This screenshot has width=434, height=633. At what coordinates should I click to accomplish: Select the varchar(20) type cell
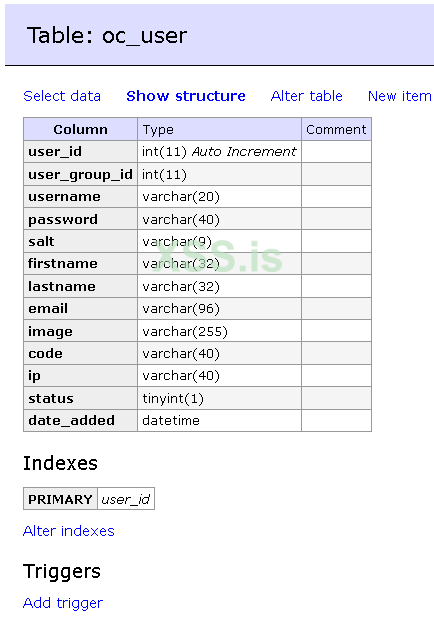[x=219, y=197]
